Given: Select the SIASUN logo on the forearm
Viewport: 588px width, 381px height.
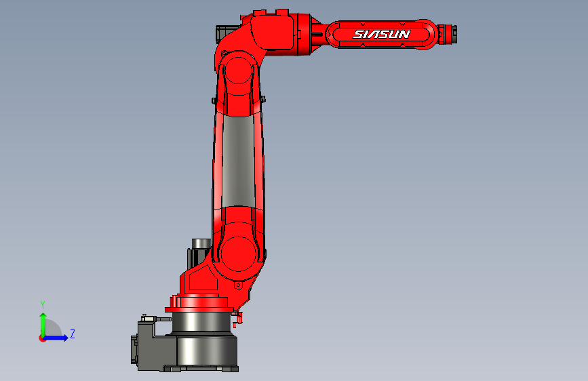Looking at the screenshot, I should (x=382, y=35).
